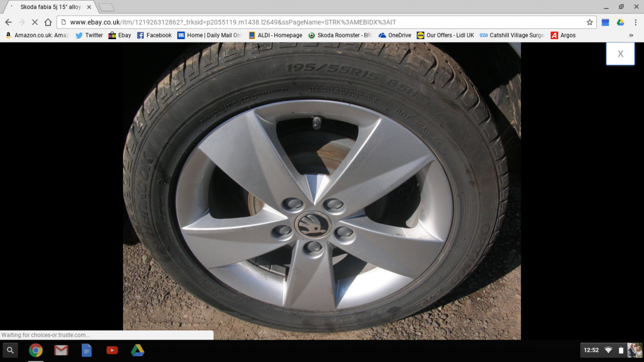Open the Amazon.co.uk bookmark

(x=37, y=35)
